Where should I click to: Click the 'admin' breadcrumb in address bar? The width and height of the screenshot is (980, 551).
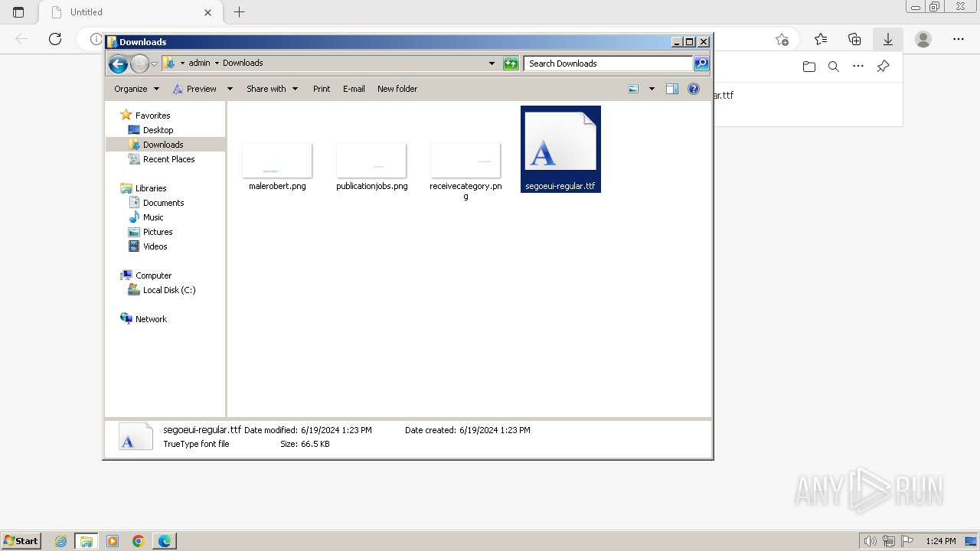199,63
